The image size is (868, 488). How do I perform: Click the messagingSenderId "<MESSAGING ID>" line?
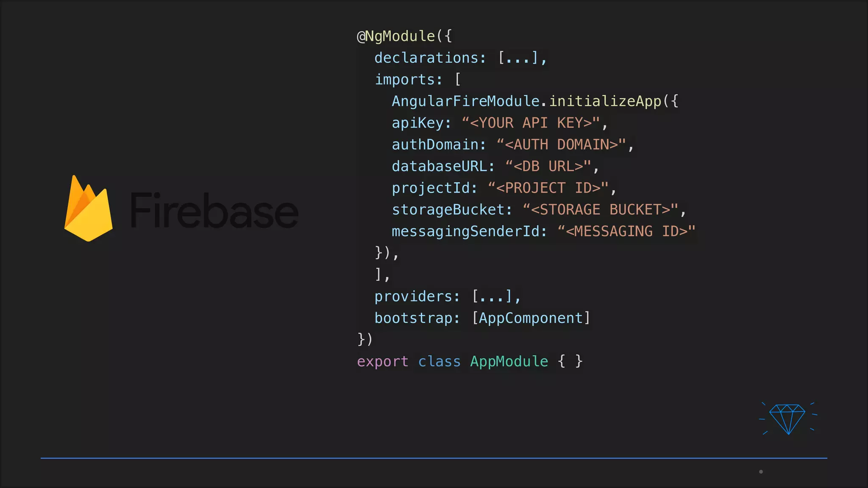543,231
